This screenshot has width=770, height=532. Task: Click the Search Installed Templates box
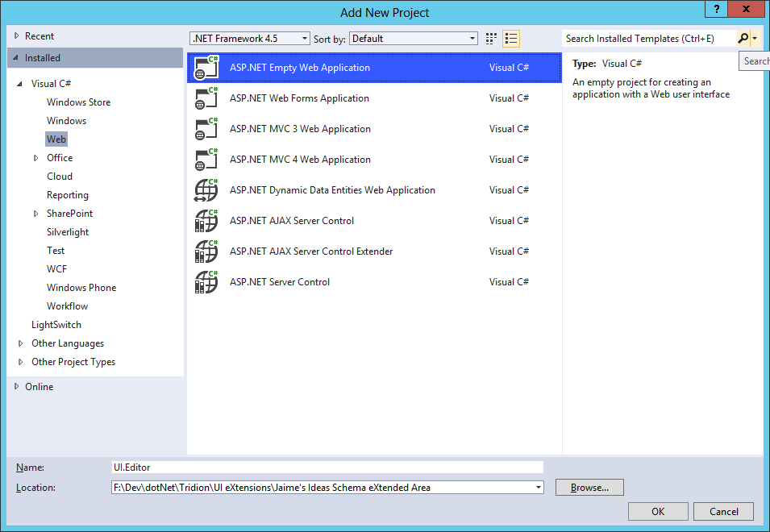[x=649, y=38]
